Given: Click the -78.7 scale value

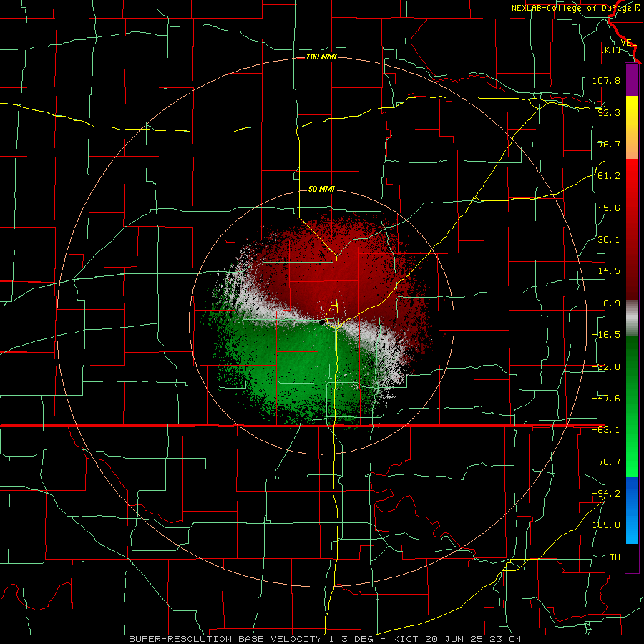Looking at the screenshot, I should coord(606,462).
